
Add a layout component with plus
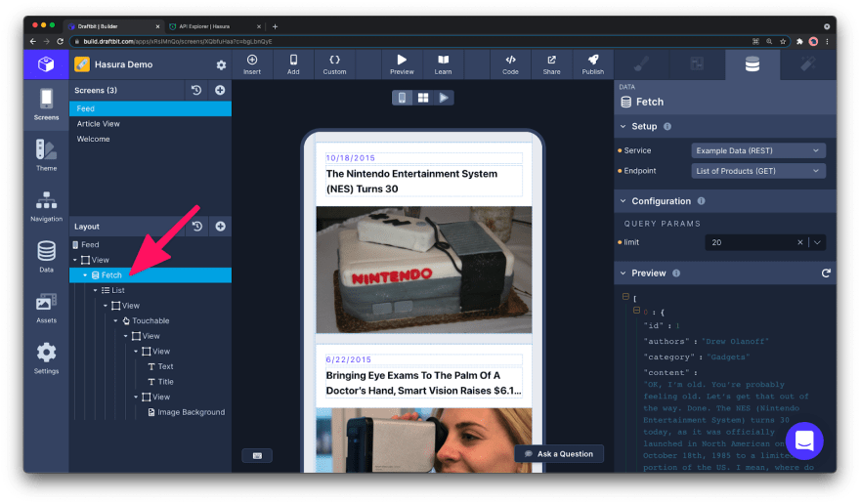[x=221, y=226]
